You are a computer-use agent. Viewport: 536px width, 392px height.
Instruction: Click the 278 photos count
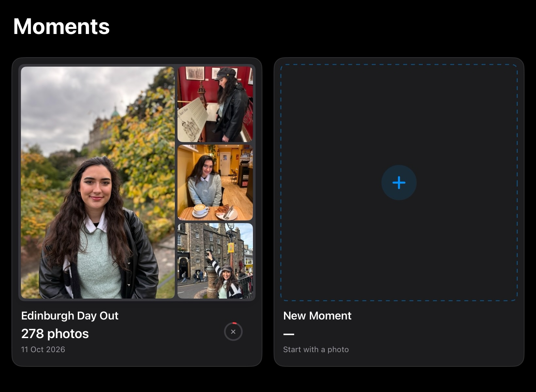55,334
